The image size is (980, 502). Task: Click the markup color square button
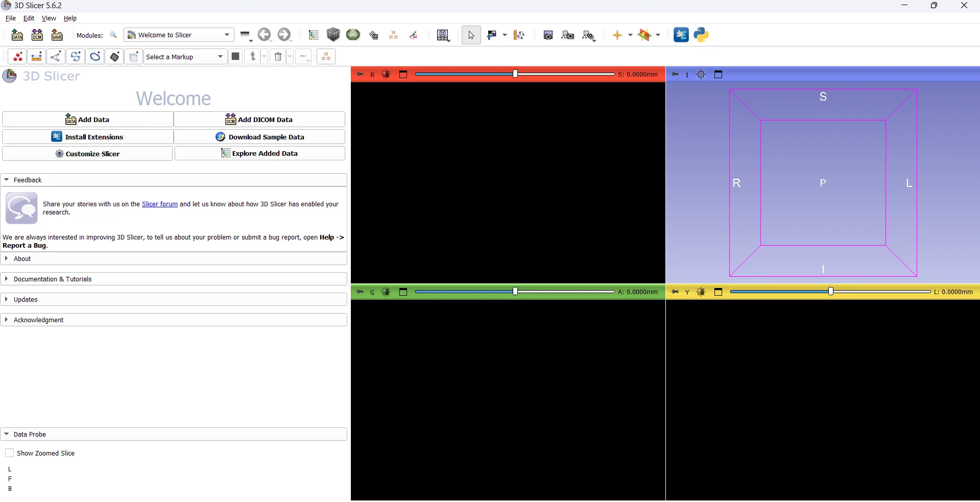coord(235,56)
